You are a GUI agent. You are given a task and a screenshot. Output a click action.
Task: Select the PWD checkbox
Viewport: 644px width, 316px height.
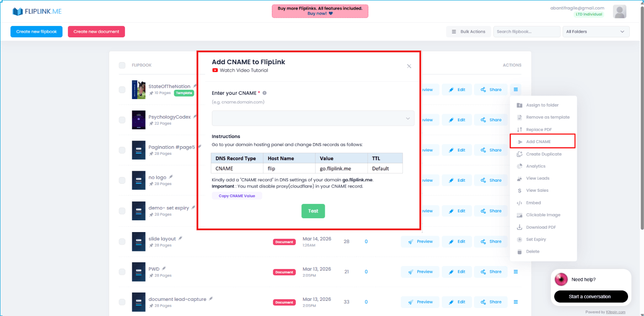[x=122, y=272]
